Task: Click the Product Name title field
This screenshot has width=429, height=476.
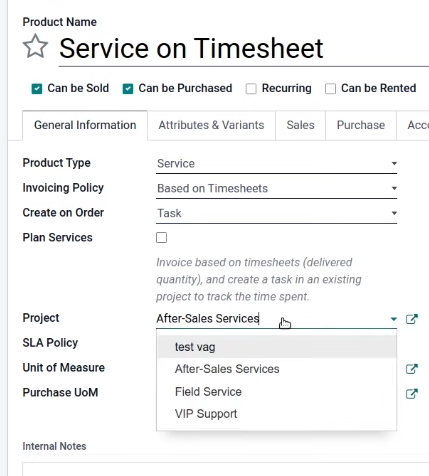Action: point(244,49)
